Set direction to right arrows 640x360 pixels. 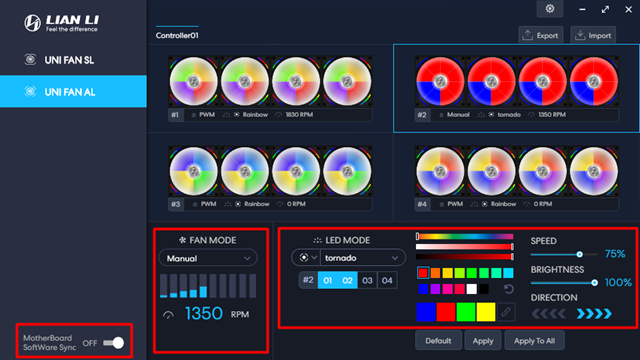coord(594,313)
